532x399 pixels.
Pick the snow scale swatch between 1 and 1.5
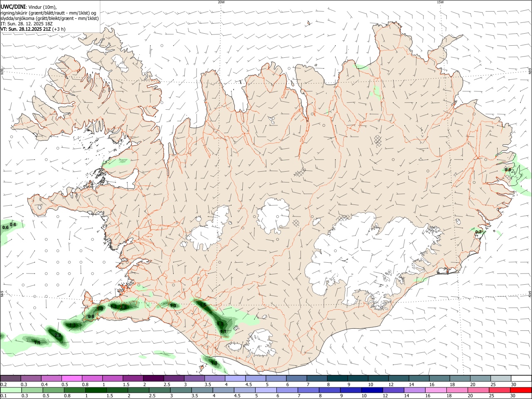(x=112, y=378)
